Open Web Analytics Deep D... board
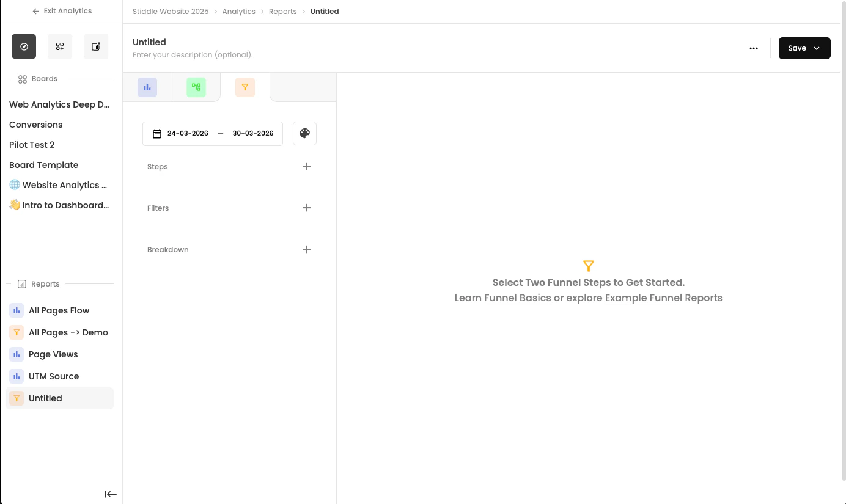 tap(59, 104)
